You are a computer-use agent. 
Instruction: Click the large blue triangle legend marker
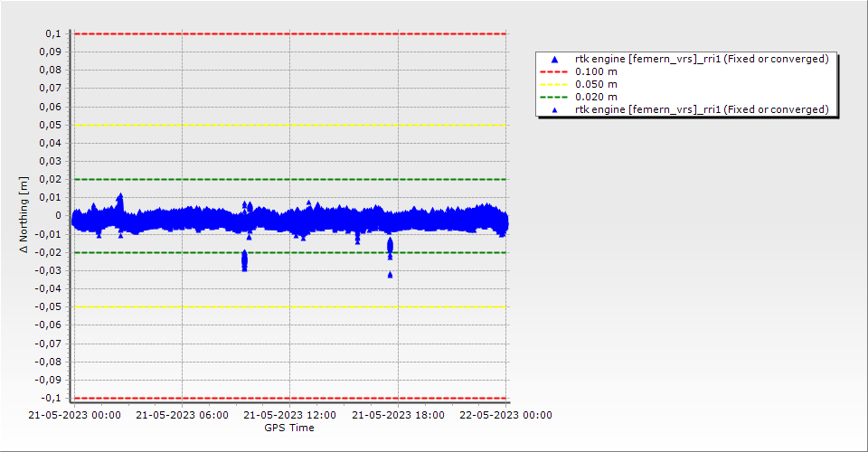pyautogui.click(x=554, y=59)
